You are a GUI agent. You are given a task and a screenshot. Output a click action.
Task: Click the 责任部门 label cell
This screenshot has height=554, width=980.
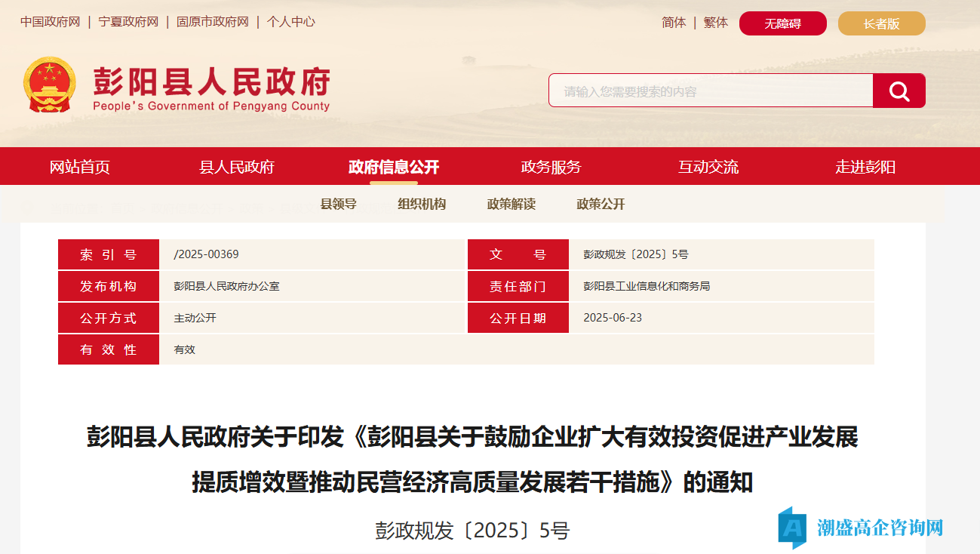pyautogui.click(x=518, y=286)
